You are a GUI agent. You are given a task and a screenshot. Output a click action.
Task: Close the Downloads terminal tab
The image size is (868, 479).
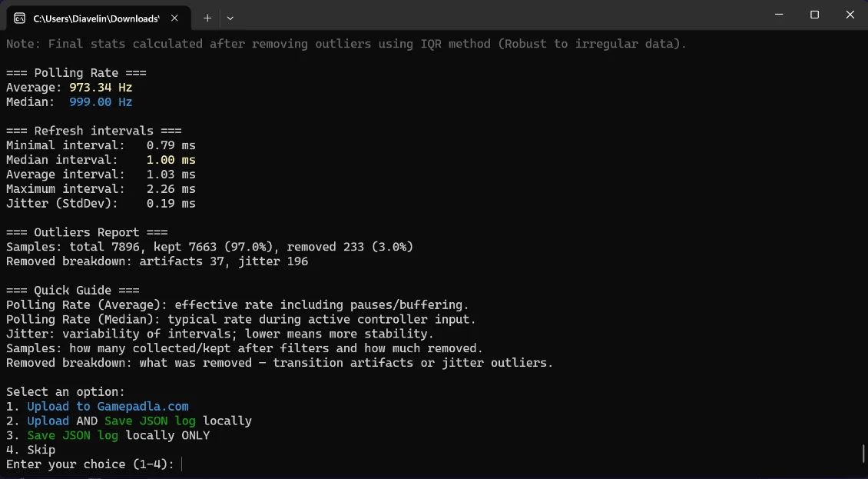pos(174,18)
